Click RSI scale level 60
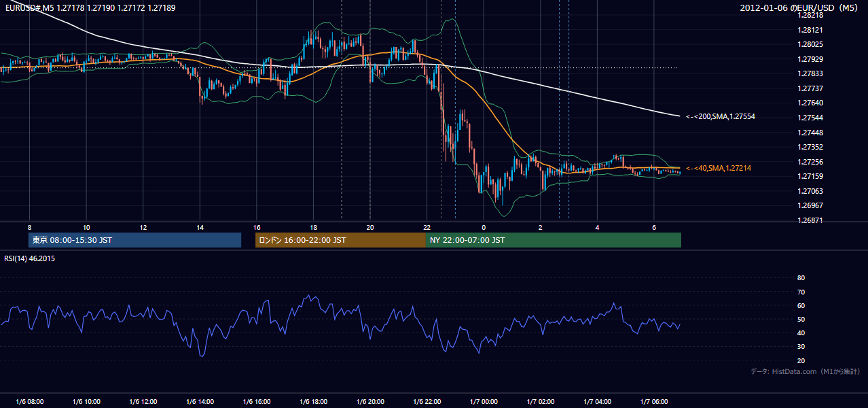868x408 pixels. click(801, 305)
